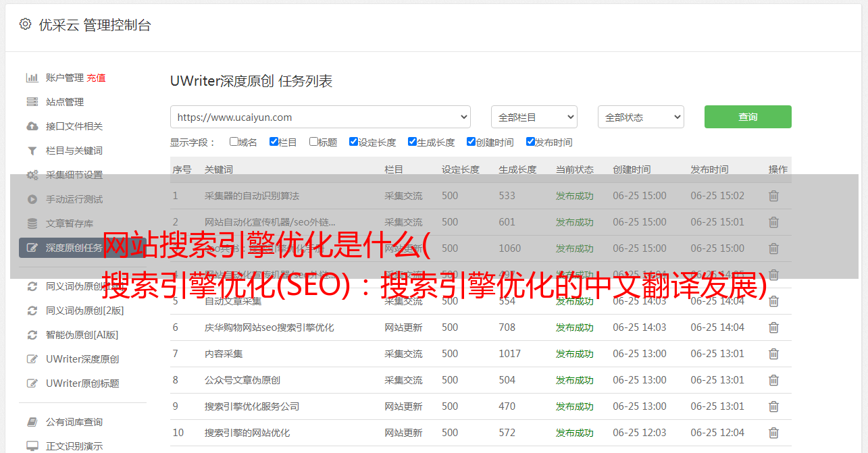Click trash icon for row 搜索引擎的网站优化
This screenshot has height=453, width=868.
coord(773,433)
